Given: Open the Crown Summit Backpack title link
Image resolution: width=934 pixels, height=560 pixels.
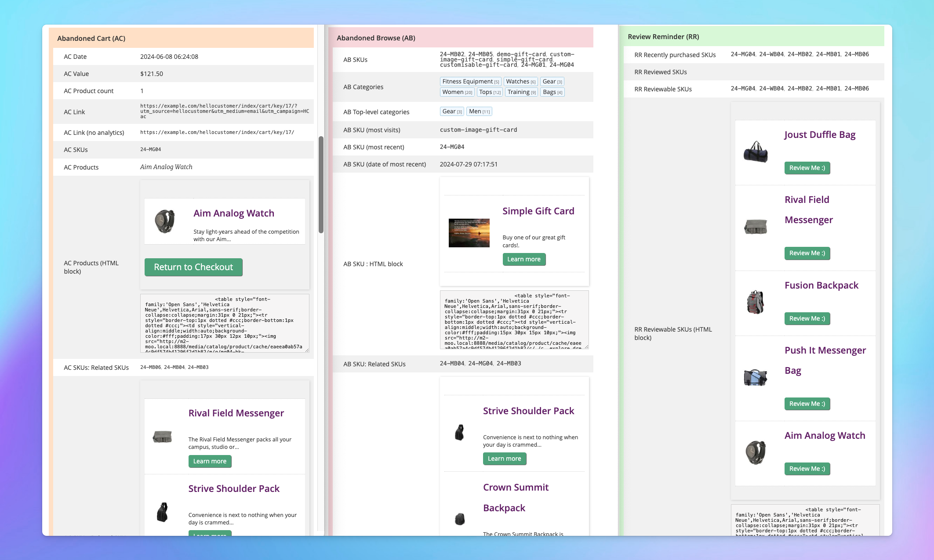Looking at the screenshot, I should tap(516, 498).
